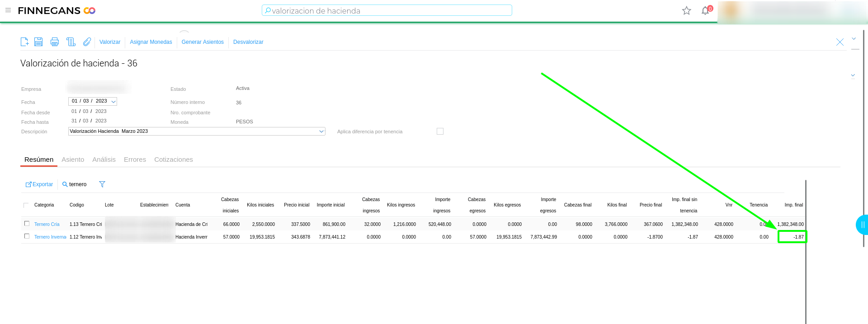The image size is (868, 324).
Task: Click the search magnifier beside ternero
Action: click(65, 184)
